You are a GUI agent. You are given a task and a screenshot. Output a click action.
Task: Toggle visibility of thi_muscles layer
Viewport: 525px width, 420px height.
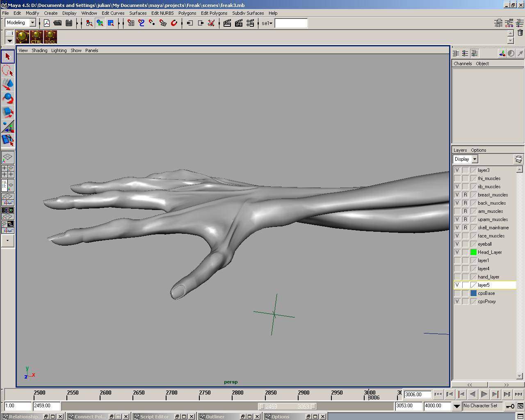point(457,178)
